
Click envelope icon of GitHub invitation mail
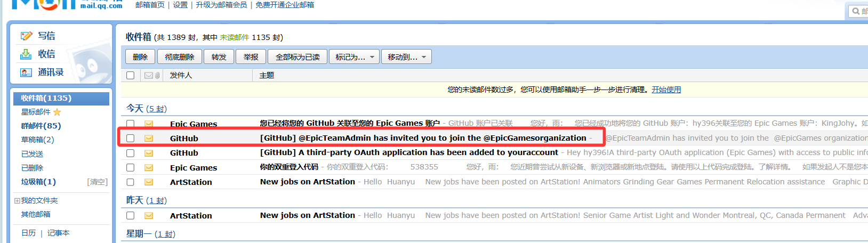click(149, 138)
